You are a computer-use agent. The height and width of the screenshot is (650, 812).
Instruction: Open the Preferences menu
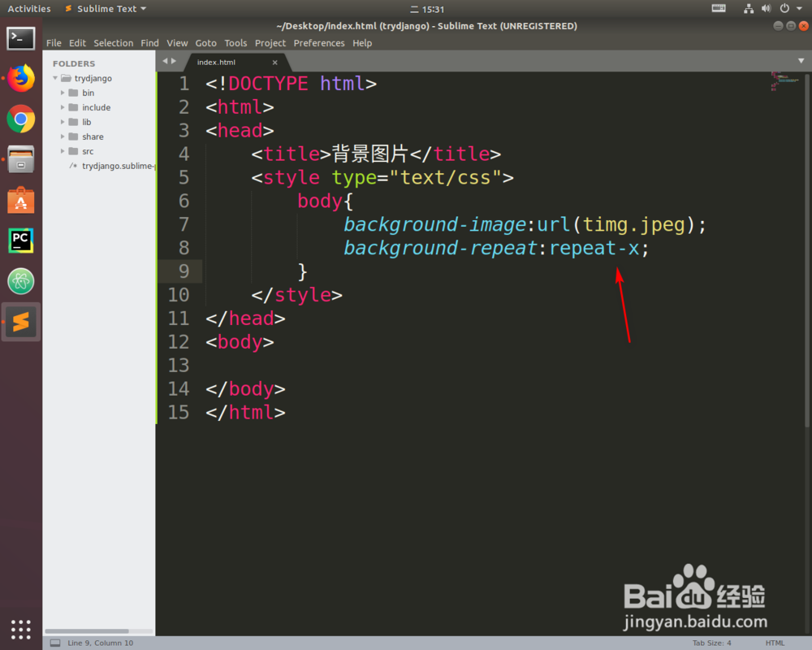pyautogui.click(x=319, y=43)
